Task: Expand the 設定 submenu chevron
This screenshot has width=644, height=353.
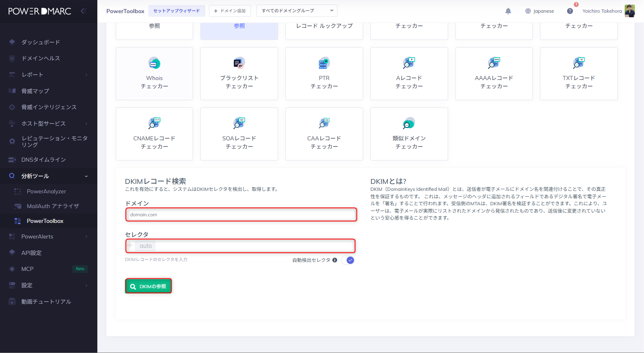Action: coord(86,285)
